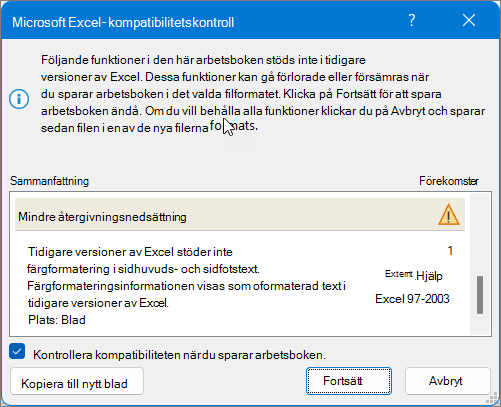This screenshot has width=501, height=407.
Task: Click the Excel 97-2003 version text
Action: pos(412,299)
